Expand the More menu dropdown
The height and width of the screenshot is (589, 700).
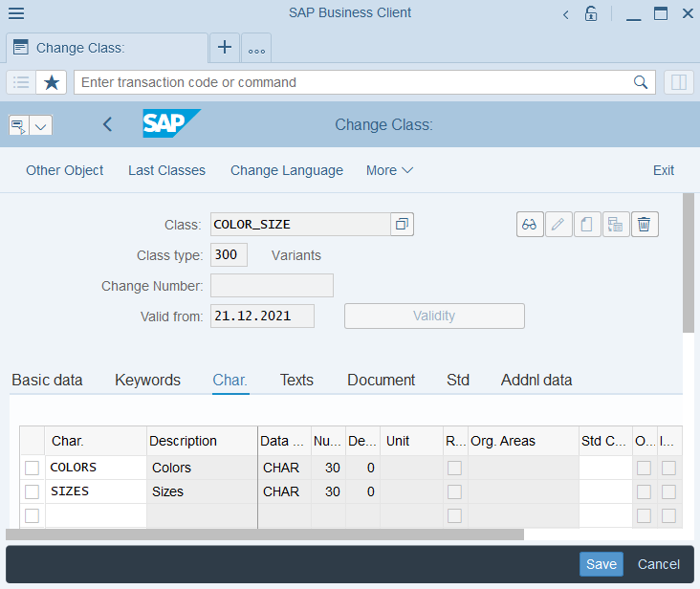[389, 170]
